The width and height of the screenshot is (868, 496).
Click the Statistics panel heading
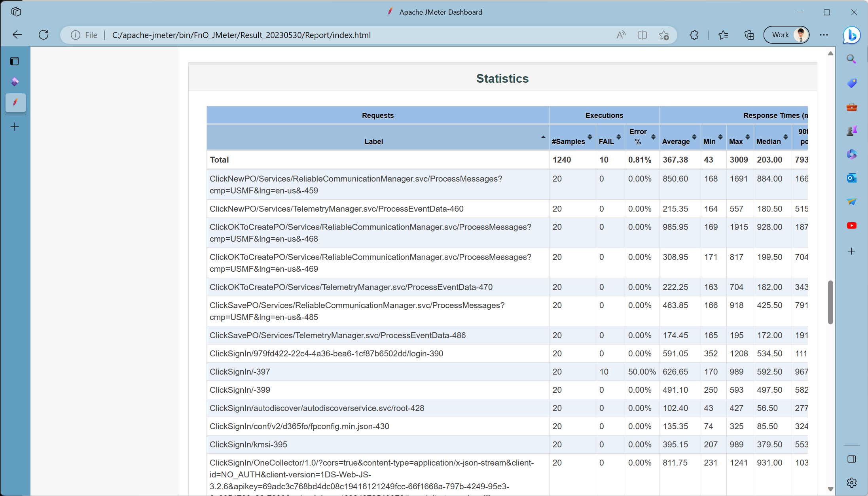tap(502, 78)
